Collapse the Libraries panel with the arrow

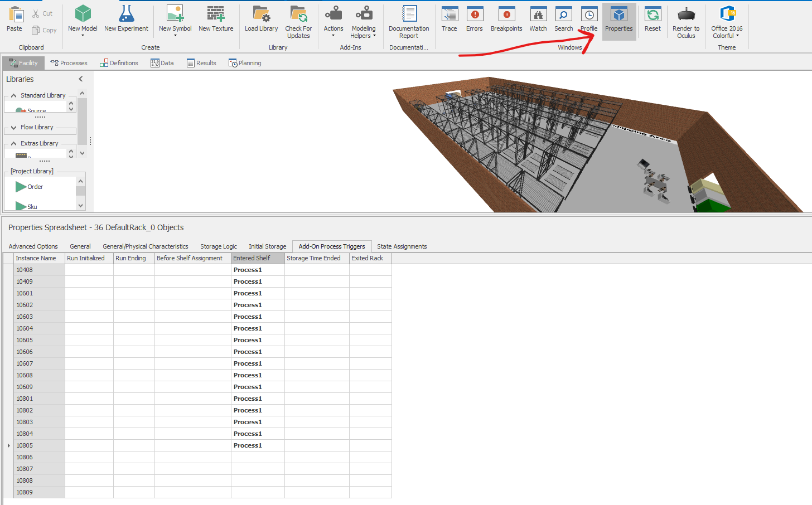tap(81, 79)
